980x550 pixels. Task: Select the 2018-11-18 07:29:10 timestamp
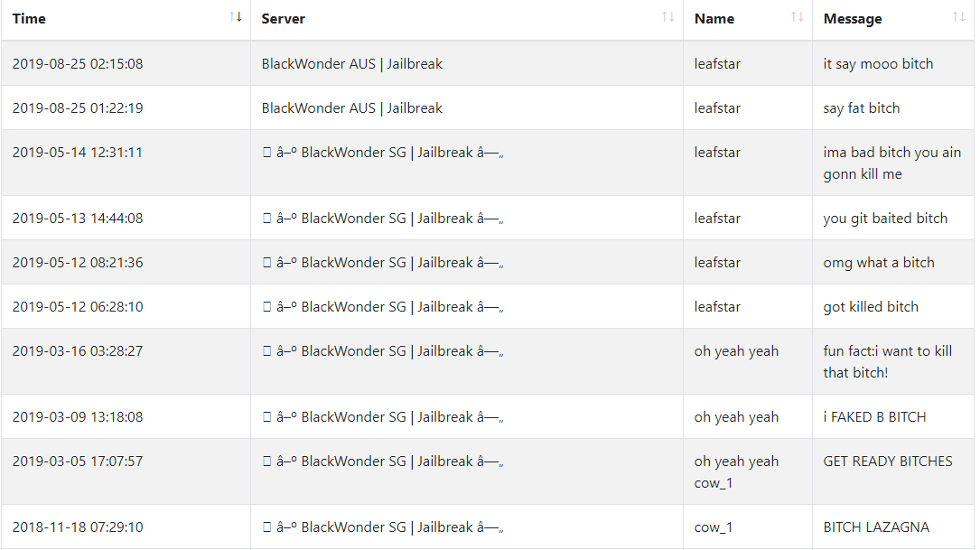pos(78,527)
